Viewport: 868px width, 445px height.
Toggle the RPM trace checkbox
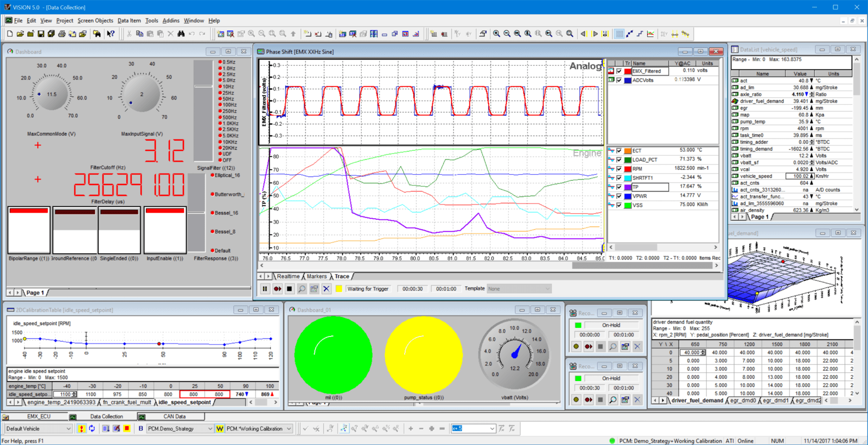click(619, 169)
